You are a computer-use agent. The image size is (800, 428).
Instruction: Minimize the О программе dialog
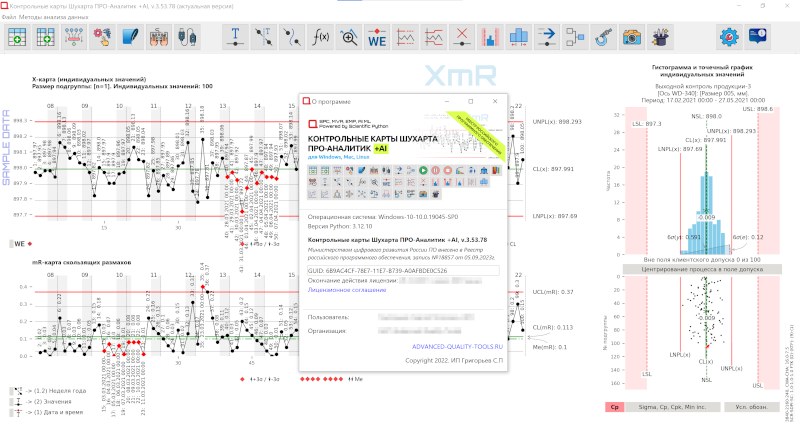[446, 102]
